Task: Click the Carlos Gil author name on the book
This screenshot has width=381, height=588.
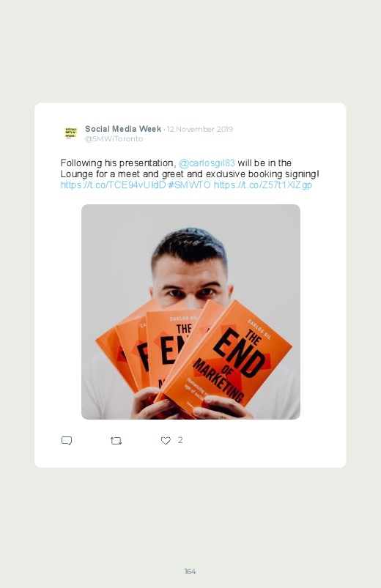Action: point(259,330)
